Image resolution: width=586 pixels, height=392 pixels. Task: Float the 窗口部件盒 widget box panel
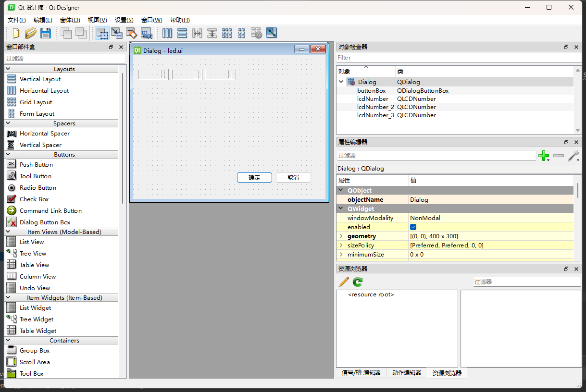pyautogui.click(x=111, y=47)
